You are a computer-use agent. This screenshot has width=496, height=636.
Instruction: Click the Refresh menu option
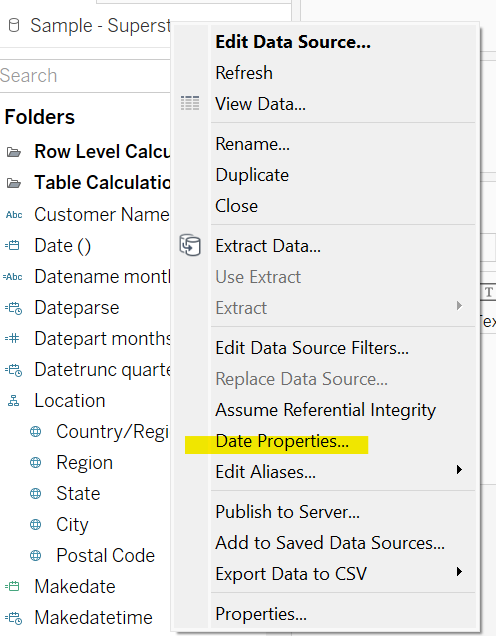click(x=244, y=73)
